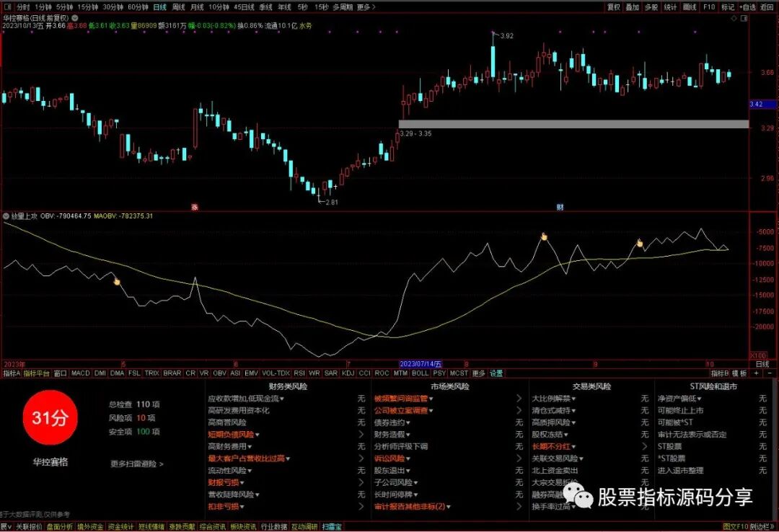Expand 短期负债风险 item
This screenshot has height=532, width=779.
(x=234, y=435)
